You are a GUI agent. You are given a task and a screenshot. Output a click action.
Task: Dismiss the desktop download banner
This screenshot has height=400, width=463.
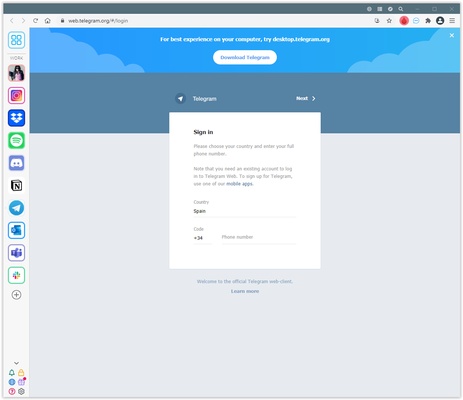point(452,35)
